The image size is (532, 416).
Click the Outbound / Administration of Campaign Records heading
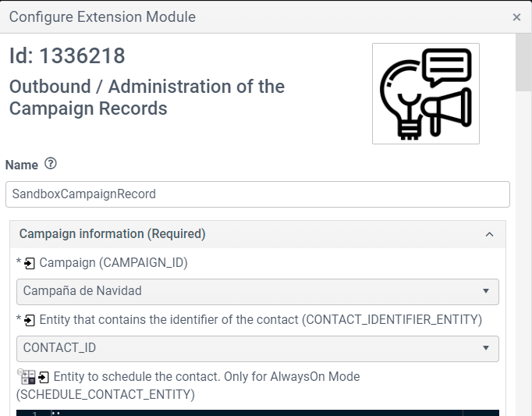click(147, 97)
